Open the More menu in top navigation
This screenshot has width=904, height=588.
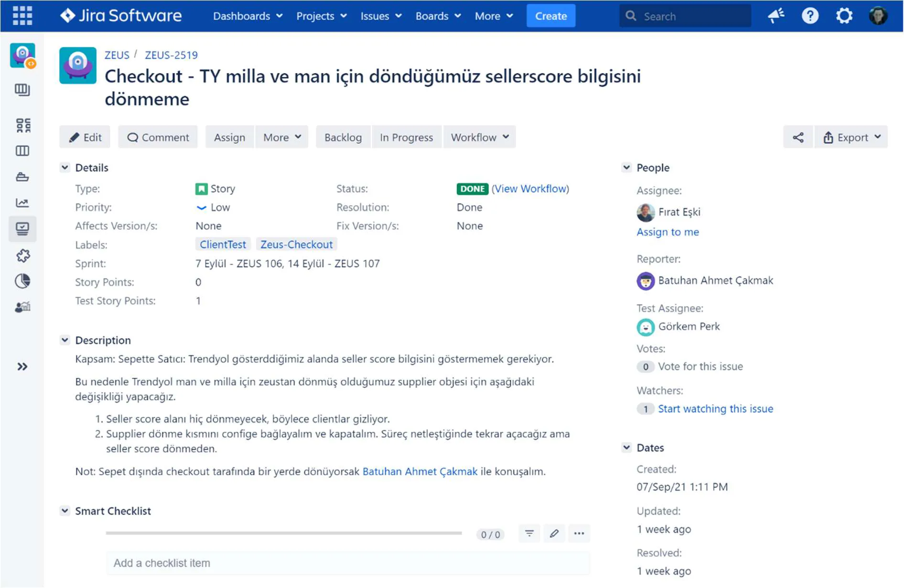(494, 16)
